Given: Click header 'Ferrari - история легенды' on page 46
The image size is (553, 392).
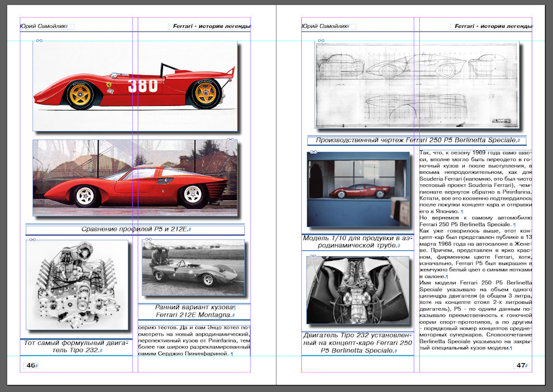Looking at the screenshot, I should [211, 26].
